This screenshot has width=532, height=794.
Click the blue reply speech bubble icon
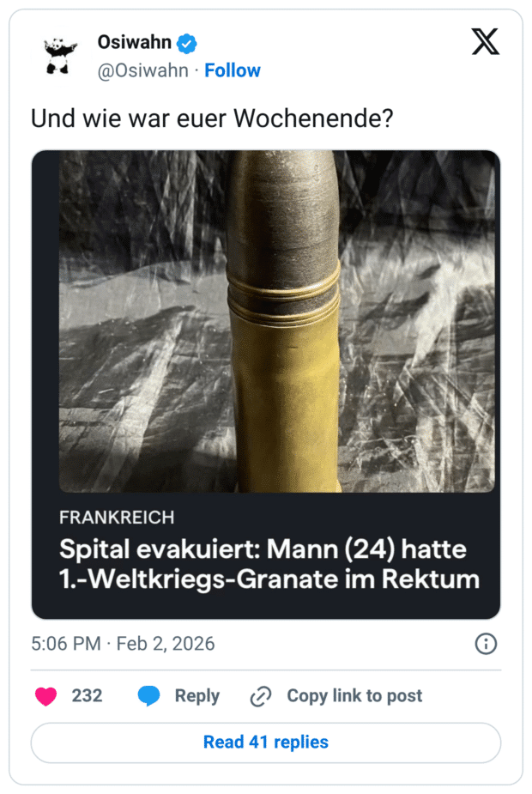pyautogui.click(x=149, y=696)
